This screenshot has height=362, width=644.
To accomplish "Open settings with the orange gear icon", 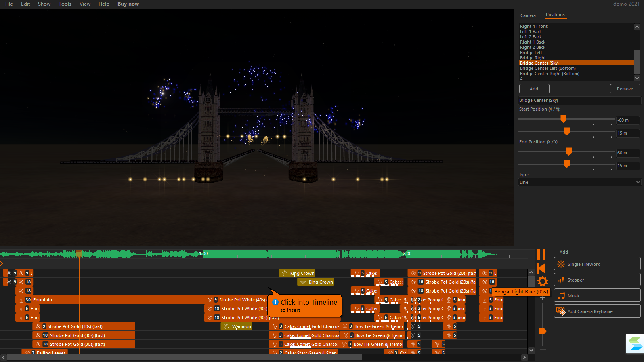I will [x=543, y=282].
